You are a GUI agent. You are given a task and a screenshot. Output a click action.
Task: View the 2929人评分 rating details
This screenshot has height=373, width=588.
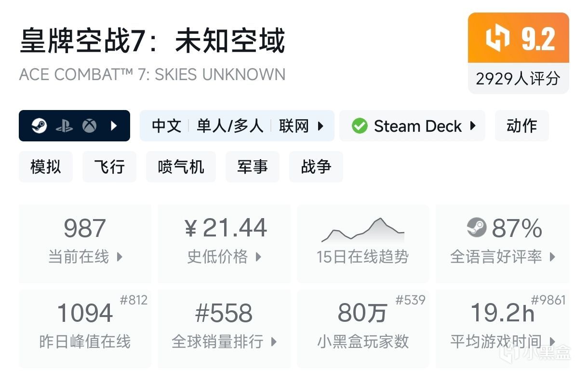(518, 78)
